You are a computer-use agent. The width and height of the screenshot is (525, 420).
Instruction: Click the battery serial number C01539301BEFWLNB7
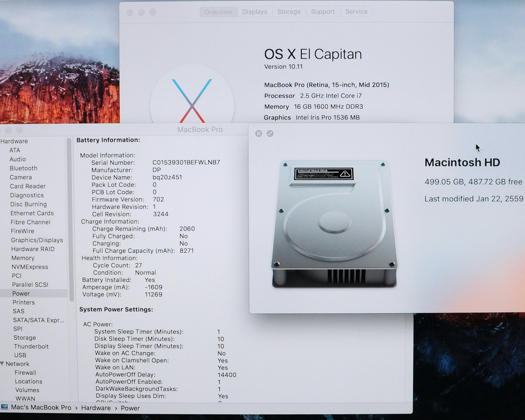coord(186,162)
